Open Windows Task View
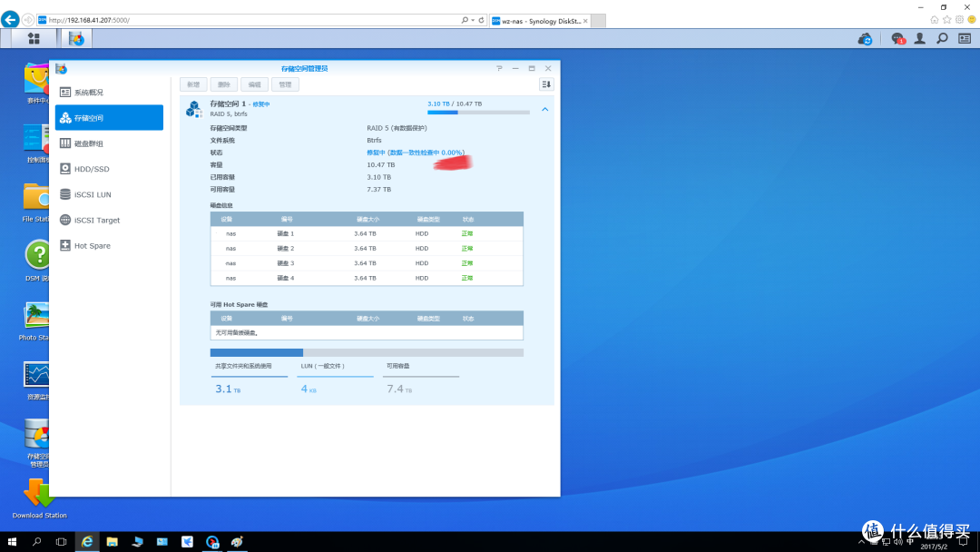This screenshot has height=552, width=980. 61,542
